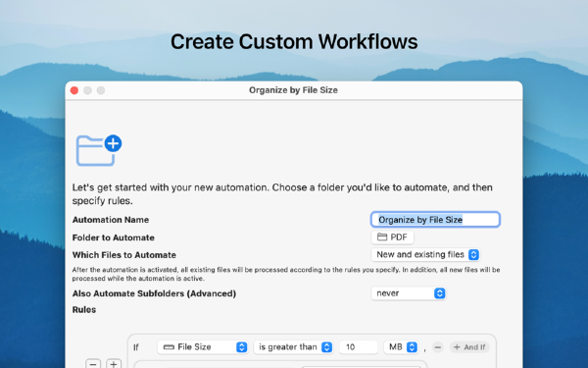
Task: Open the 'New and existing files' dropdown
Action: click(x=426, y=254)
